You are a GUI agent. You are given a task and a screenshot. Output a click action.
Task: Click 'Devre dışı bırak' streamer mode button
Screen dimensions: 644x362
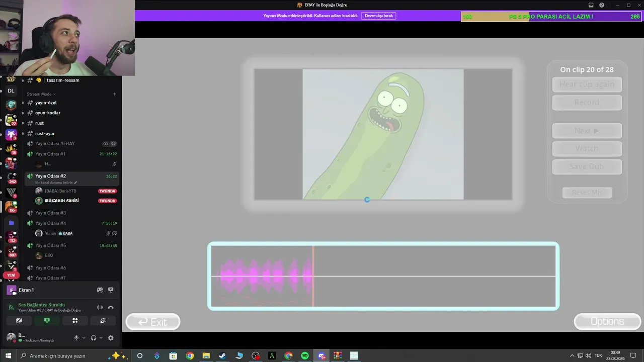pos(379,16)
